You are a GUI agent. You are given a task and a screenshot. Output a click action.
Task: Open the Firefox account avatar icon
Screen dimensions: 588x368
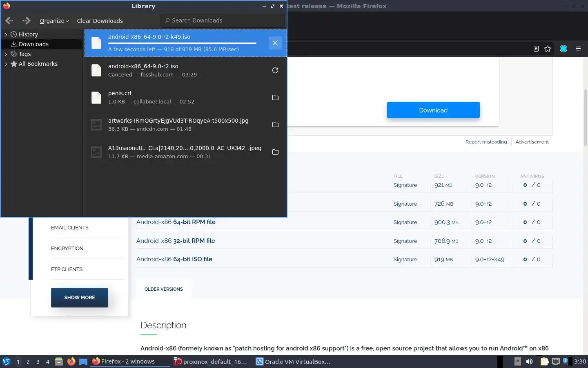click(563, 49)
